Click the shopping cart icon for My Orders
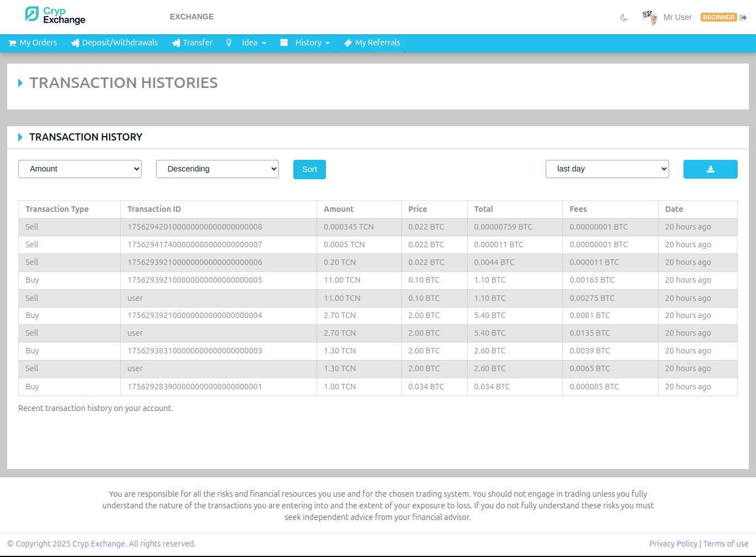This screenshot has width=756, height=557. [x=12, y=43]
